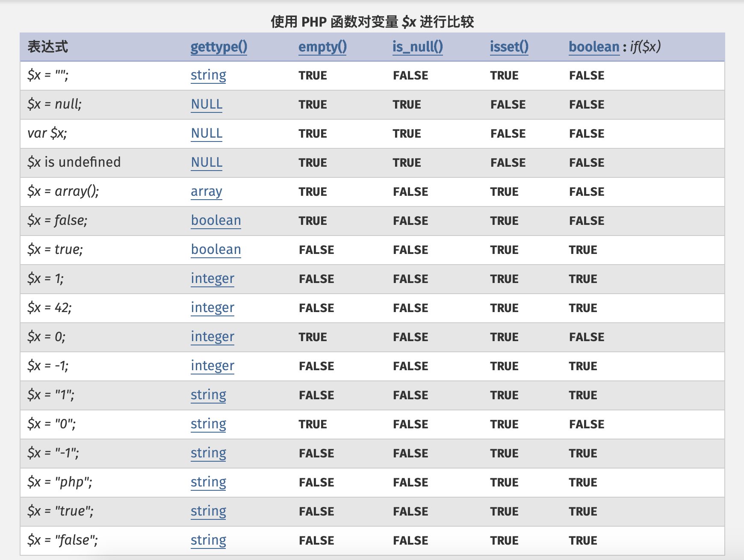This screenshot has width=744, height=560.
Task: Click string link in $x = "" row
Action: pyautogui.click(x=208, y=75)
